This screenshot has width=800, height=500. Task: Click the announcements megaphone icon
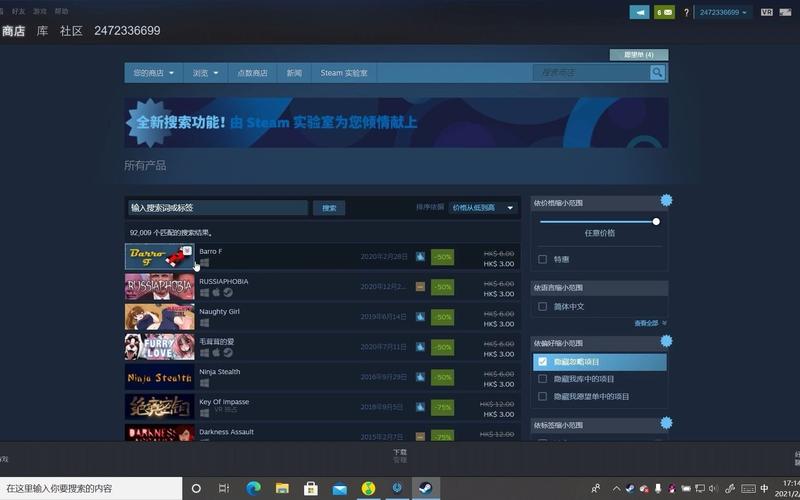(x=639, y=12)
